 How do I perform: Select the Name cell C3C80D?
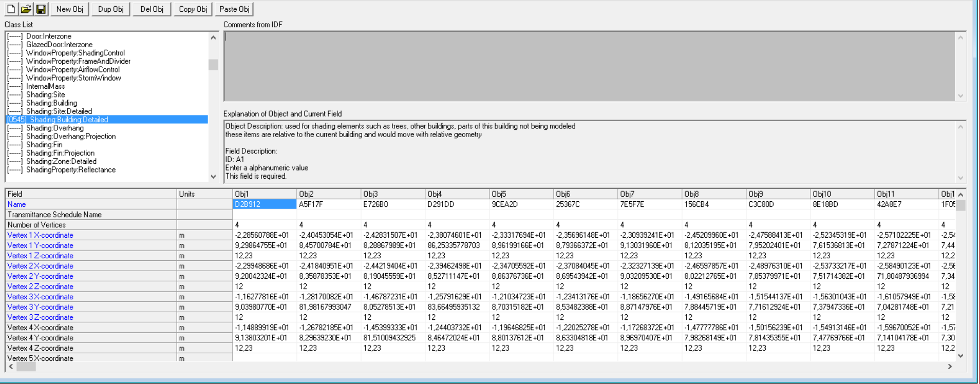[x=778, y=204]
